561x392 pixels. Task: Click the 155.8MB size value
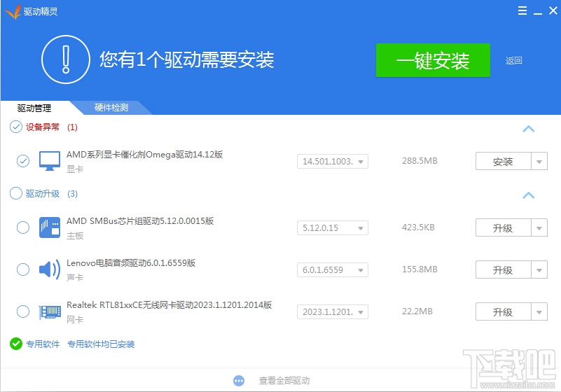[x=420, y=269]
